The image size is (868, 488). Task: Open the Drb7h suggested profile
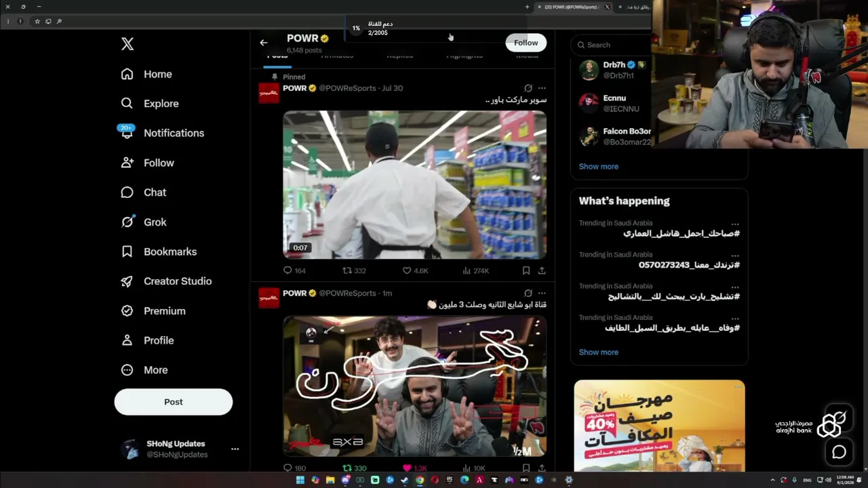[x=615, y=70]
